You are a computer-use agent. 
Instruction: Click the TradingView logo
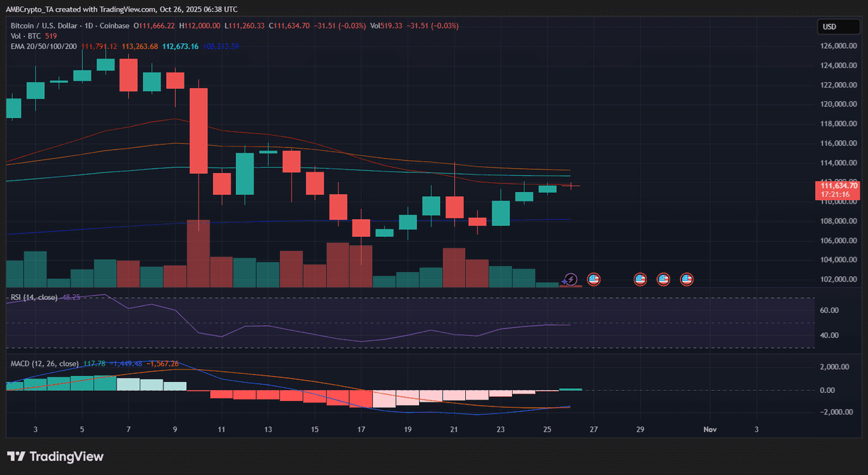[56, 457]
